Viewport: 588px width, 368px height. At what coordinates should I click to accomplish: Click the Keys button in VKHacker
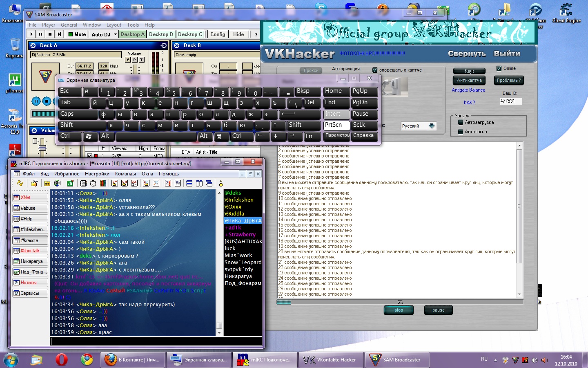(469, 71)
